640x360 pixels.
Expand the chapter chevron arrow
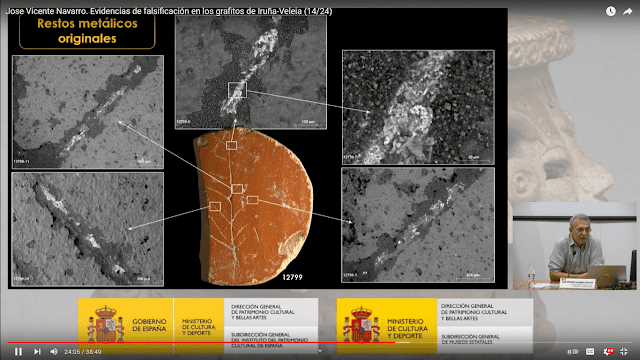[x=320, y=351]
